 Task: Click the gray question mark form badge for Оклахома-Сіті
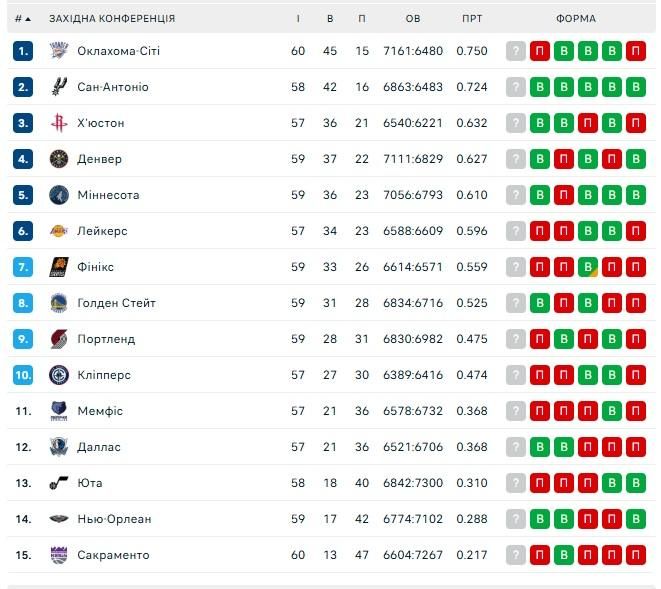pos(515,51)
